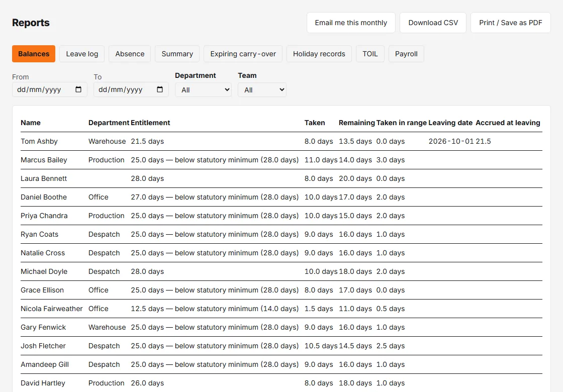Click Josh Fletcher's 10.5 days taken
563x392 pixels.
pos(321,346)
